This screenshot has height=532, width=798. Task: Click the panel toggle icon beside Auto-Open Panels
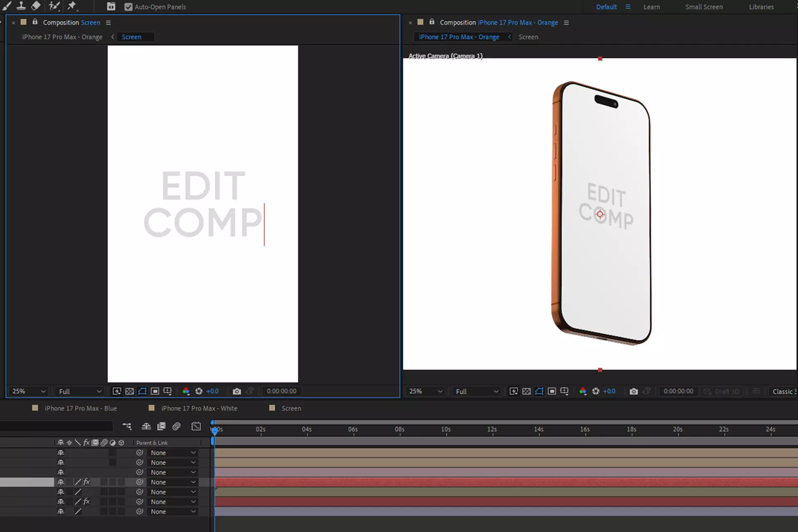coord(111,7)
